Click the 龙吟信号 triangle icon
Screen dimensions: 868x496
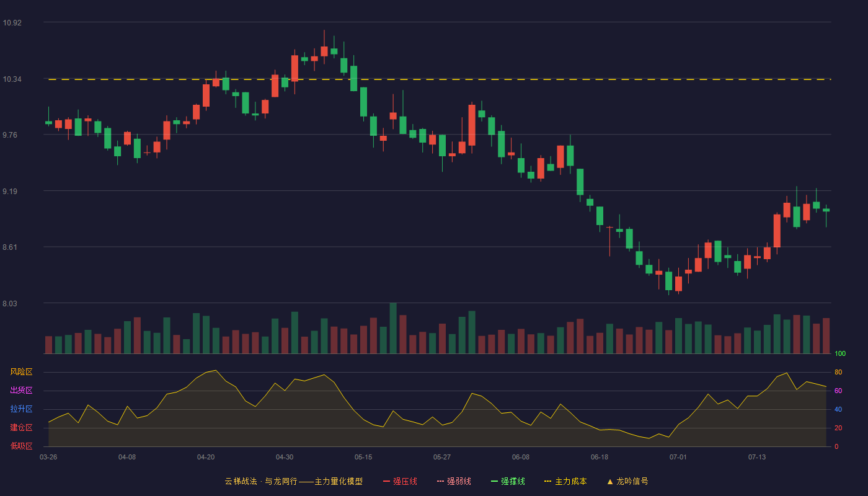point(609,481)
